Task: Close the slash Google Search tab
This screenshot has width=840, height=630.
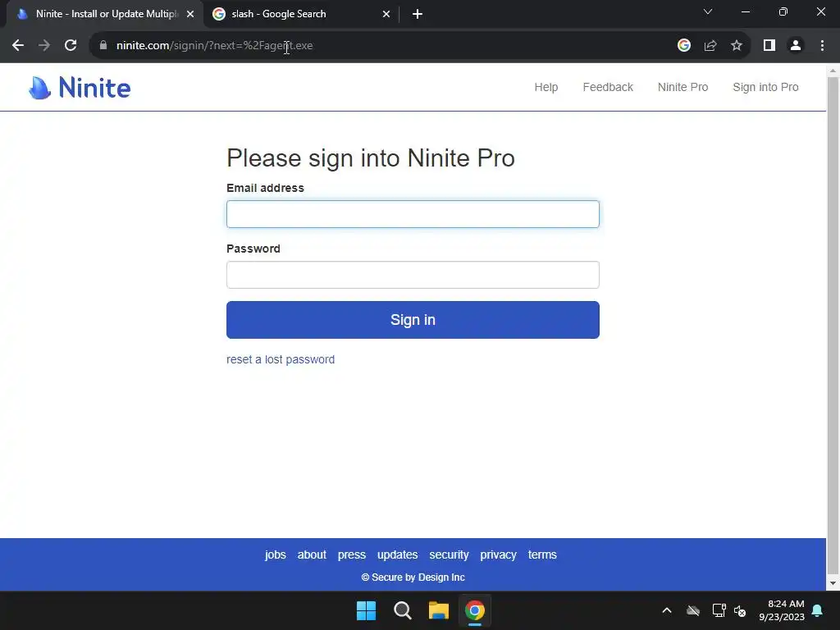Action: (x=386, y=15)
